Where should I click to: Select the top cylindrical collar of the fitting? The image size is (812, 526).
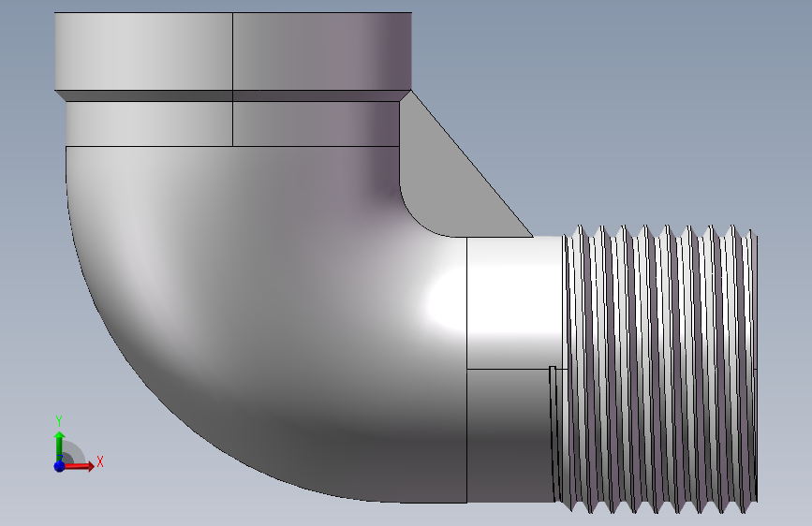click(233, 51)
